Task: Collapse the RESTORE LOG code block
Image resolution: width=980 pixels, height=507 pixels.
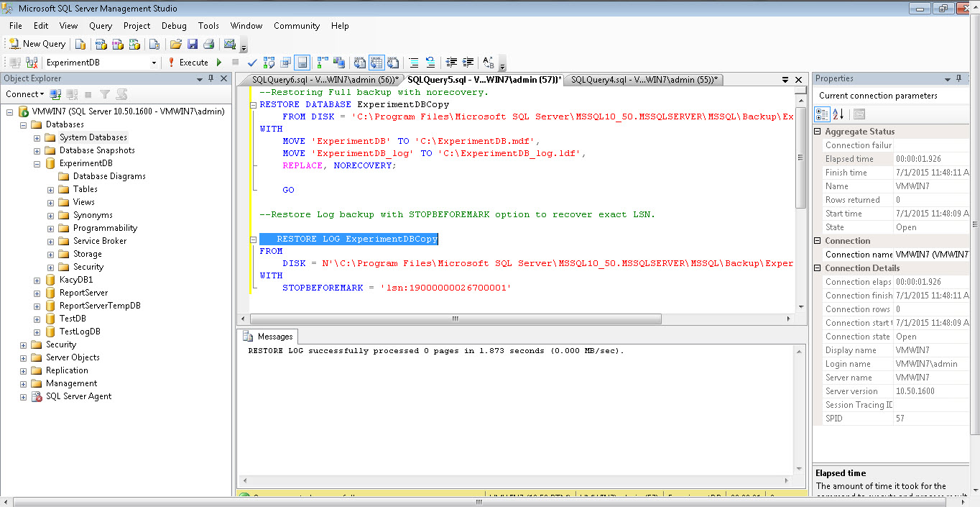Action: click(254, 239)
